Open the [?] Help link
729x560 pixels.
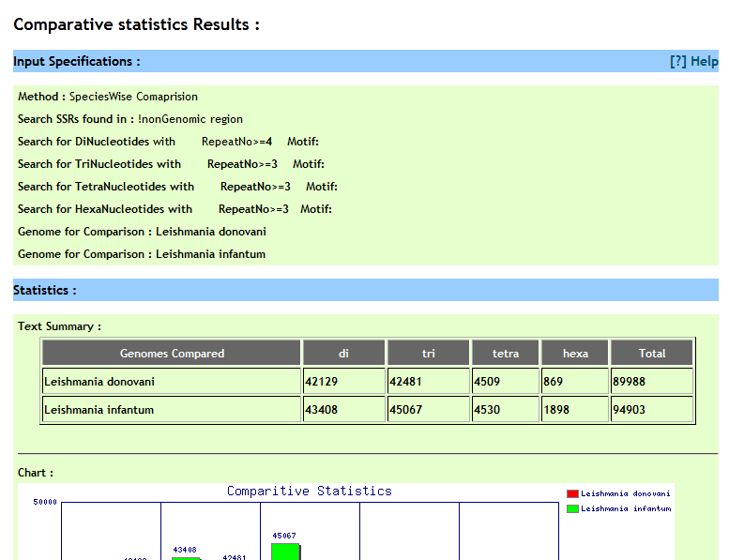pyautogui.click(x=693, y=62)
